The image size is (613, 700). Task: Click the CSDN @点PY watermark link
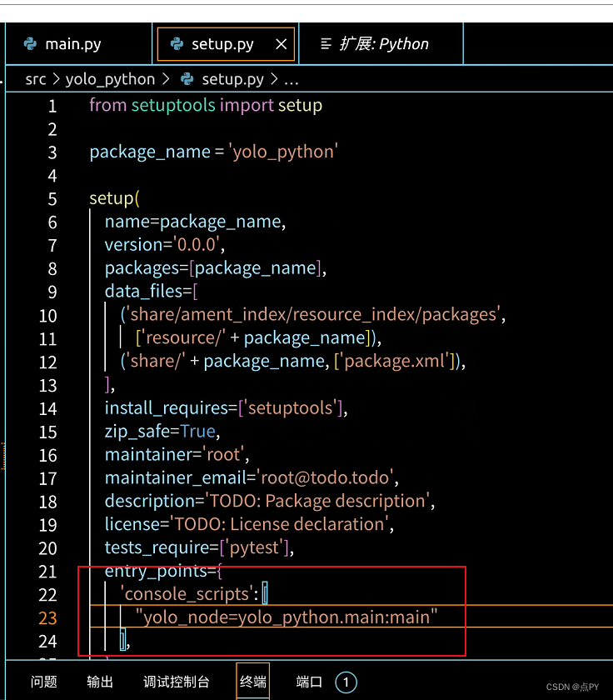pyautogui.click(x=571, y=687)
